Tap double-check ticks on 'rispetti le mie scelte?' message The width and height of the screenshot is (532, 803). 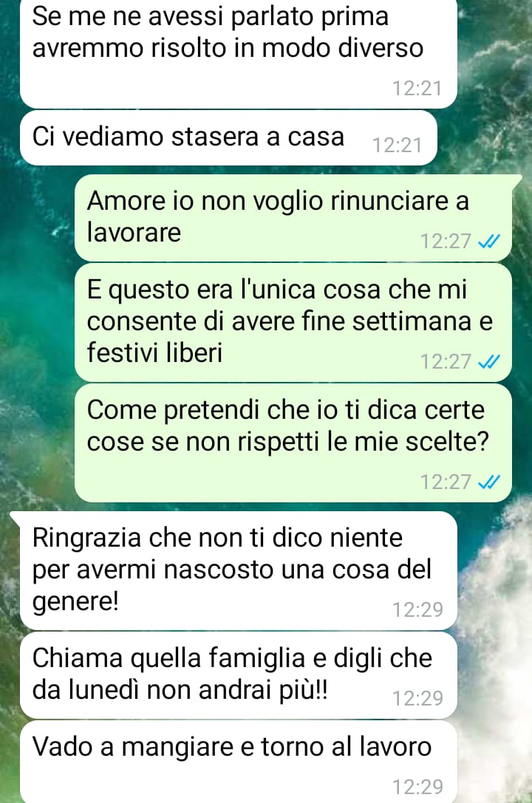488,482
